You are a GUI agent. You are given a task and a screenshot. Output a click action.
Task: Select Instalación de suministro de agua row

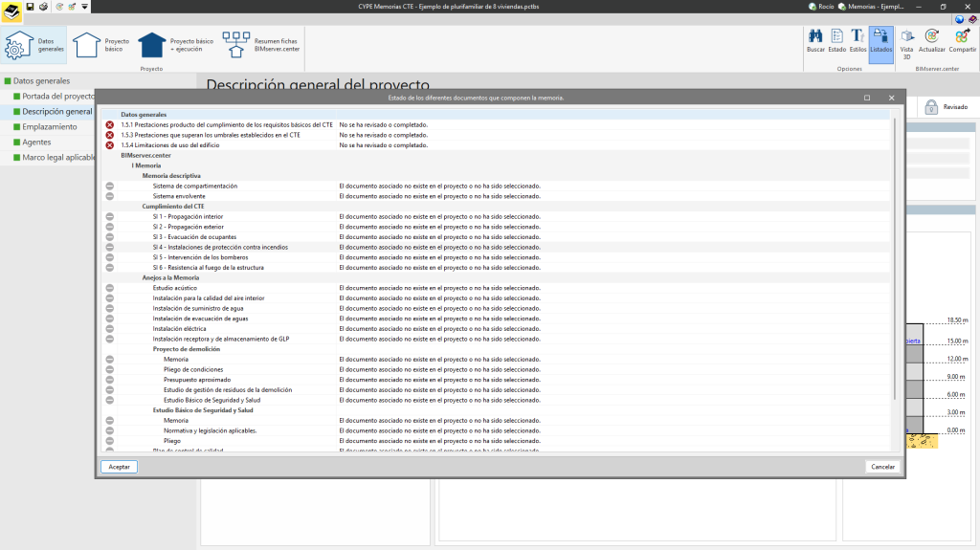[x=497, y=308]
